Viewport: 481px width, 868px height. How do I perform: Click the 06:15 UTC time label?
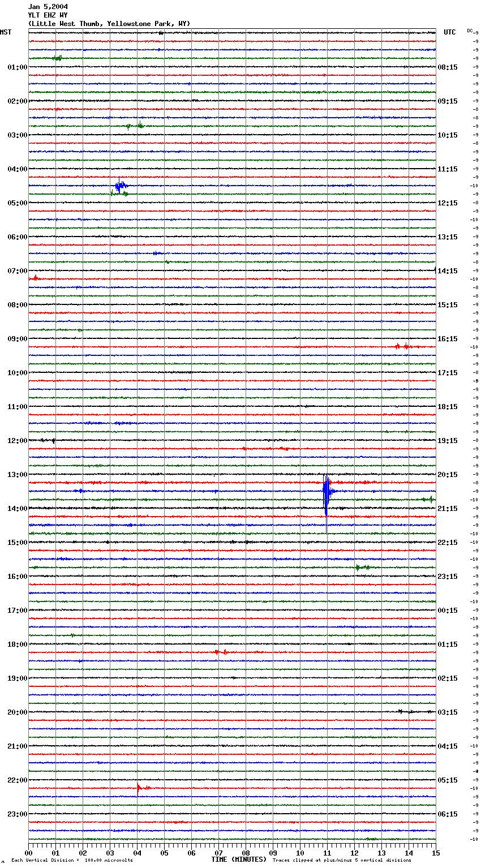pyautogui.click(x=448, y=814)
